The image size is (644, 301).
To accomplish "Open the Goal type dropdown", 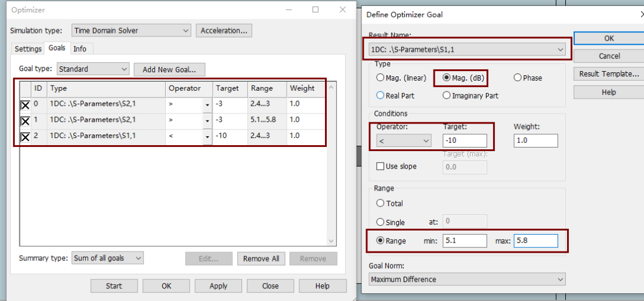I will pyautogui.click(x=93, y=69).
